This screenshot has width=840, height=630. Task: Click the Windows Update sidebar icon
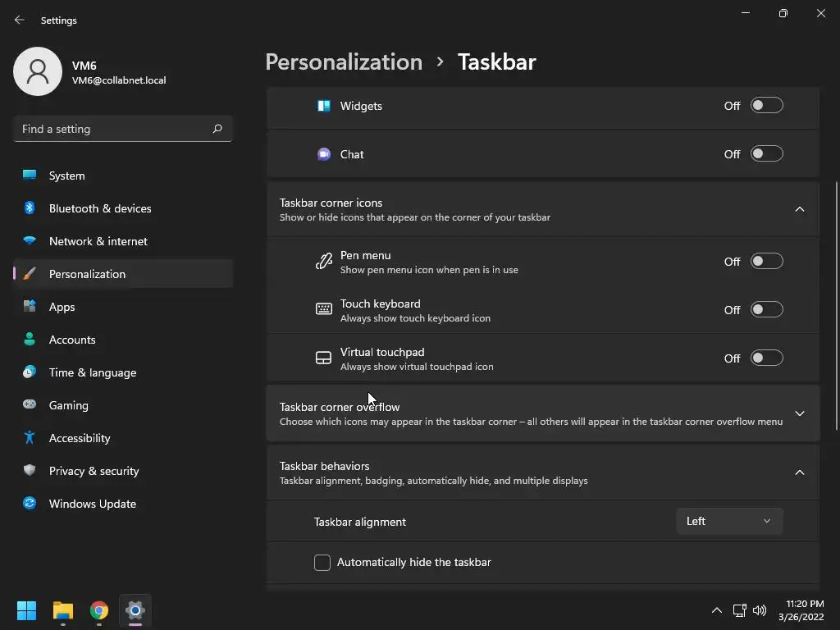pos(30,504)
